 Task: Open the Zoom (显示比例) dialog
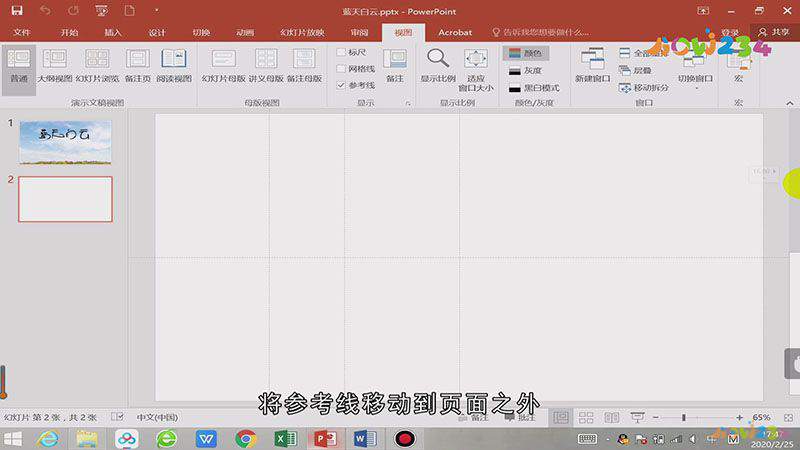point(438,67)
